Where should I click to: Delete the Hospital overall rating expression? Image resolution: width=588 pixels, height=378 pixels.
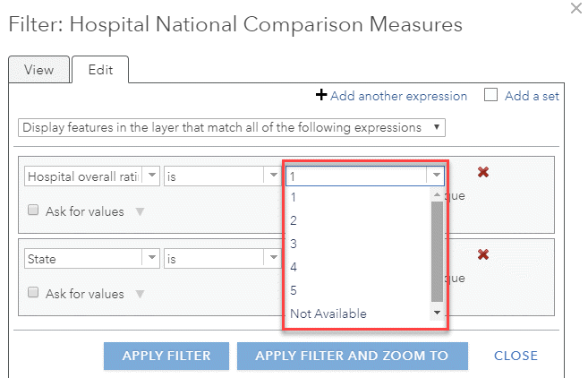483,173
